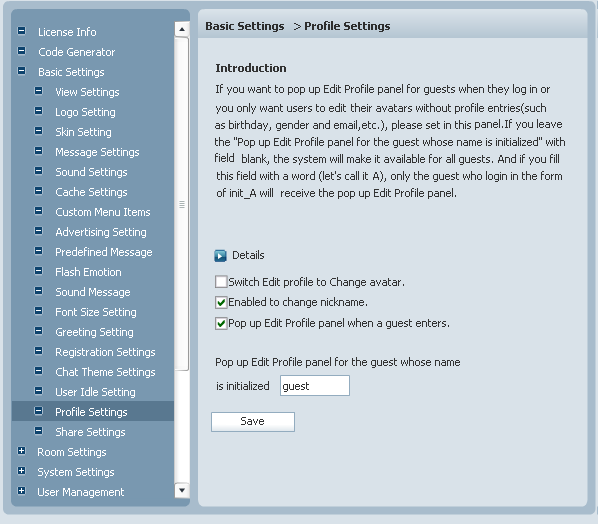Screen dimensions: 598x524
Task: Click the blue Details arrow icon
Action: 220,256
